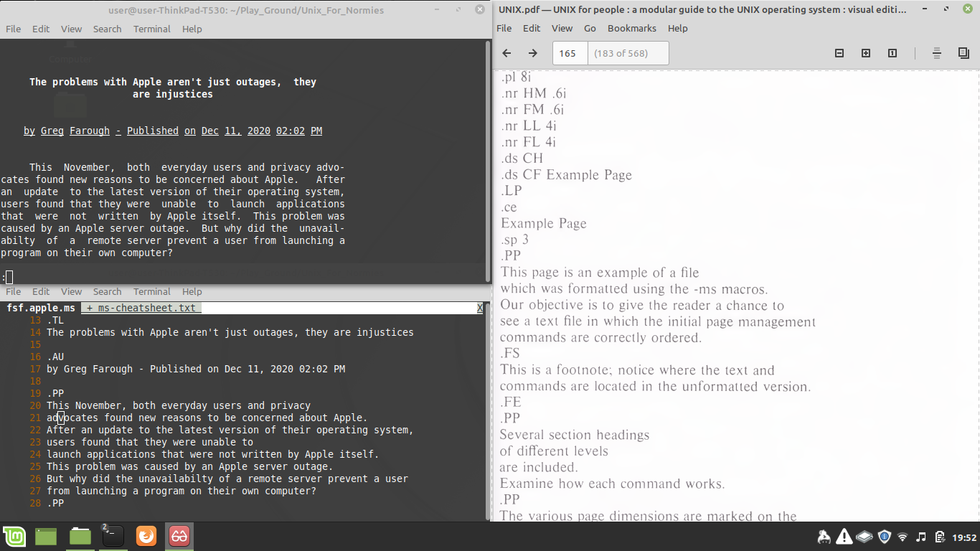Click '.nr HM .6i' line in PDF
This screenshot has width=980, height=551.
point(534,93)
